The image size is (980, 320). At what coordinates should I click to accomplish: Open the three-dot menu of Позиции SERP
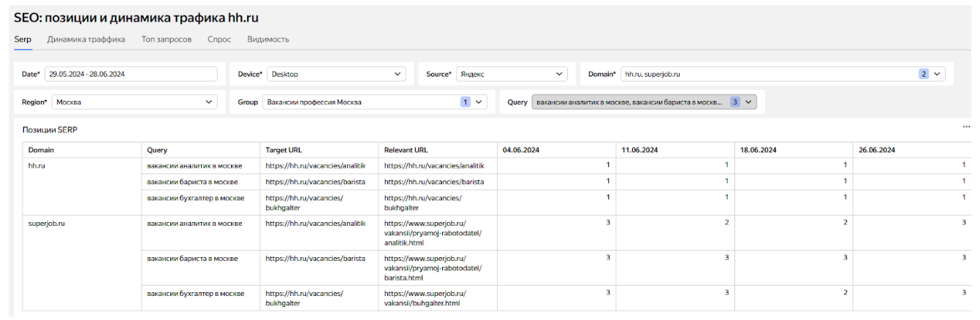[966, 127]
